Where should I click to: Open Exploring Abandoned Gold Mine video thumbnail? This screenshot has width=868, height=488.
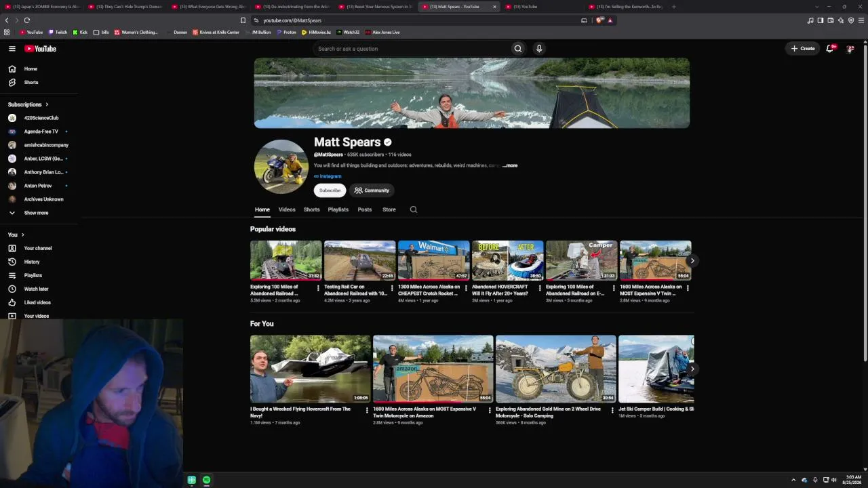pos(556,369)
